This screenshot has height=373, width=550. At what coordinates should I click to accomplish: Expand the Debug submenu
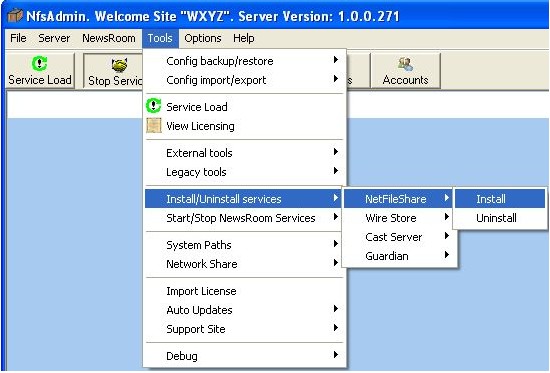(243, 356)
